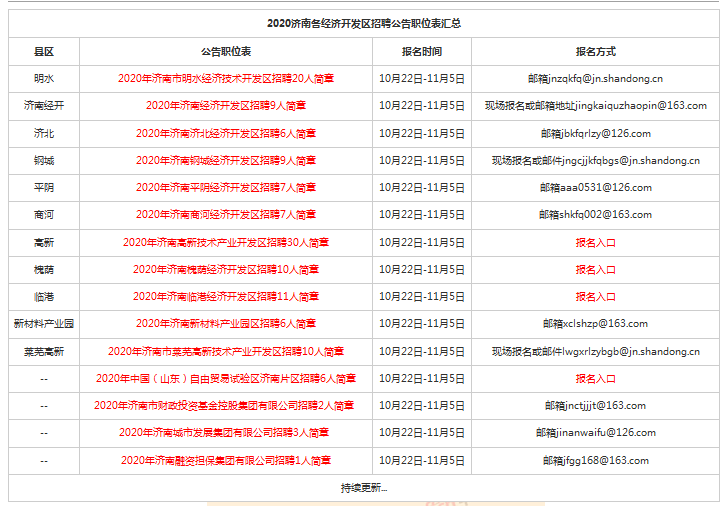Open the 济南经济开发区招聘9人简章 link
Screen dimensions: 728x506
[x=226, y=105]
